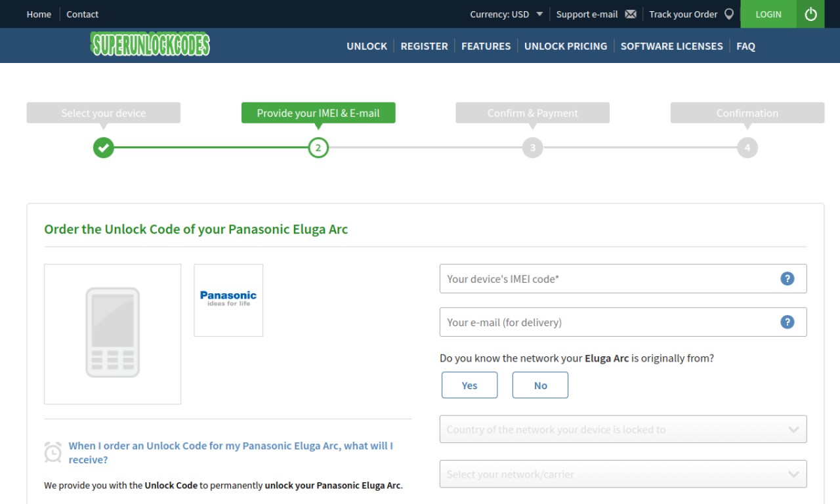Click the power icon next to Login
Viewport: 840px width, 504px height.
click(810, 14)
